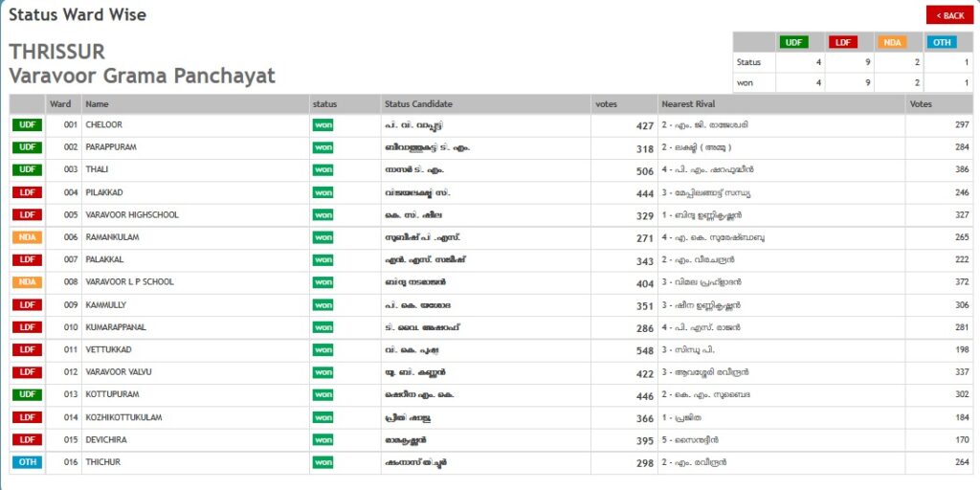Viewport: 980px width, 490px height.
Task: Click the NDA party badge for Ramankulam ward
Action: point(27,237)
